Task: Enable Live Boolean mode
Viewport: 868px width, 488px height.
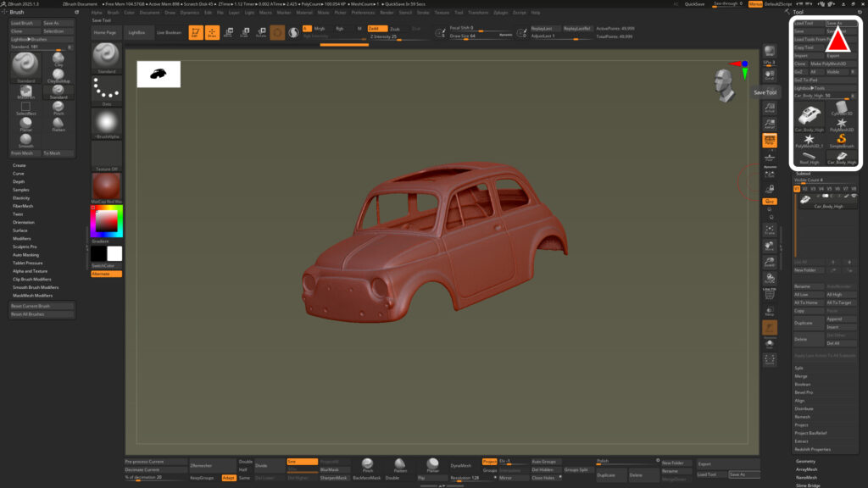Action: (x=170, y=32)
